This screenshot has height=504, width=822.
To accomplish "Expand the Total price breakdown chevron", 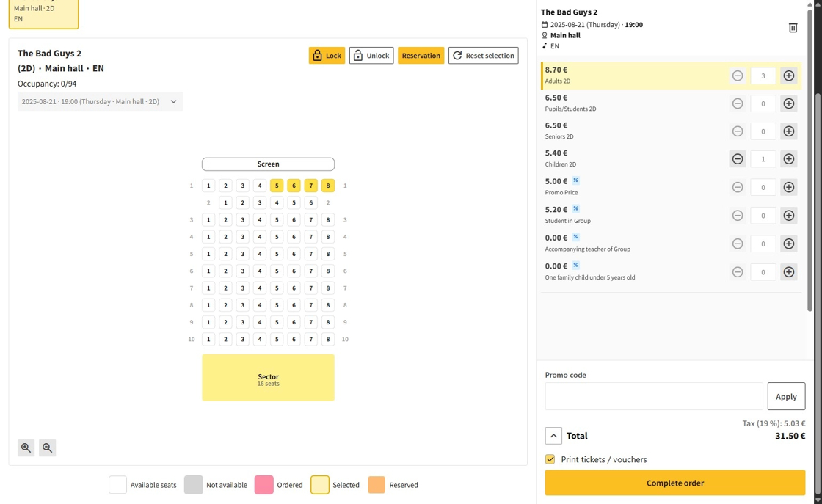I will point(553,436).
